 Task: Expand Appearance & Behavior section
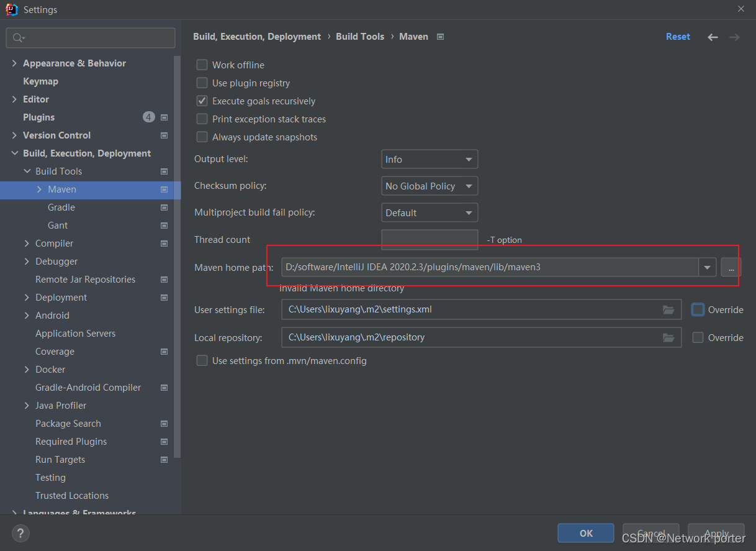click(x=14, y=63)
